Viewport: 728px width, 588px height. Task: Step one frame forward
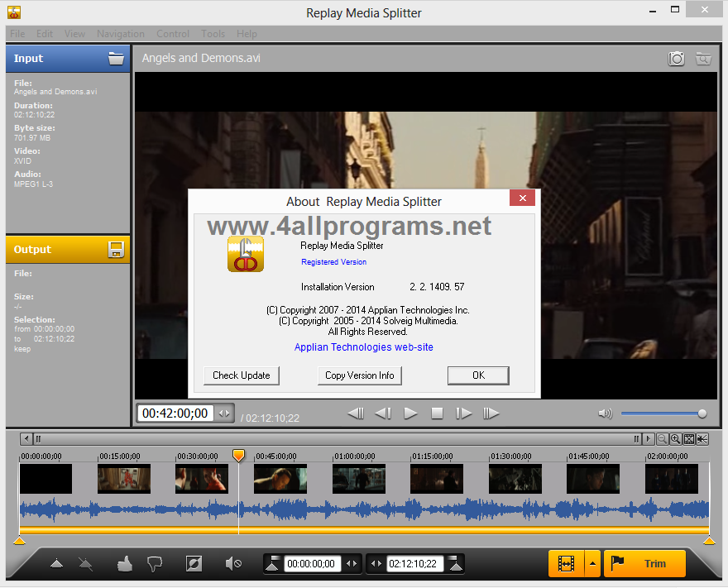[x=463, y=413]
